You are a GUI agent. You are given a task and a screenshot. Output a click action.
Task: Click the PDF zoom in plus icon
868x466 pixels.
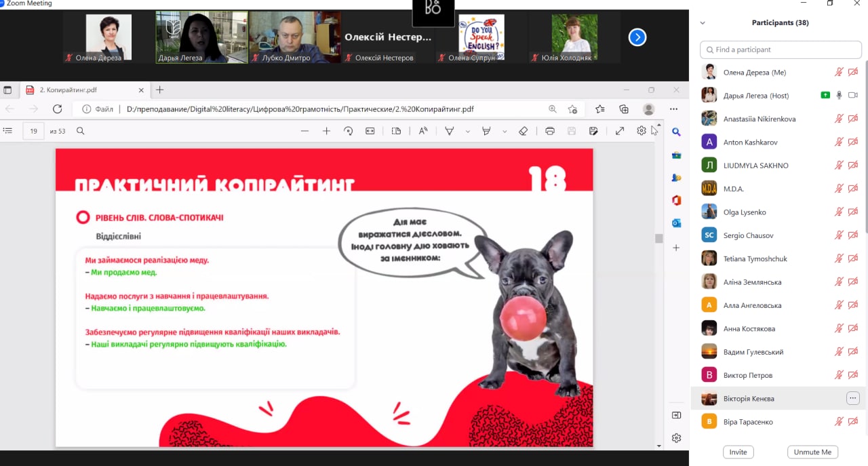[326, 131]
